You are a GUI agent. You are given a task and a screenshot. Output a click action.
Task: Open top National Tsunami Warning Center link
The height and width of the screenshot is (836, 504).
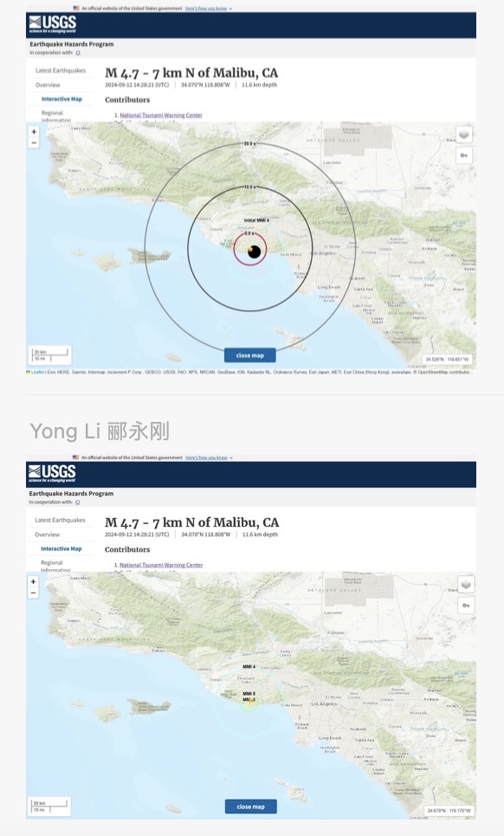pyautogui.click(x=161, y=115)
